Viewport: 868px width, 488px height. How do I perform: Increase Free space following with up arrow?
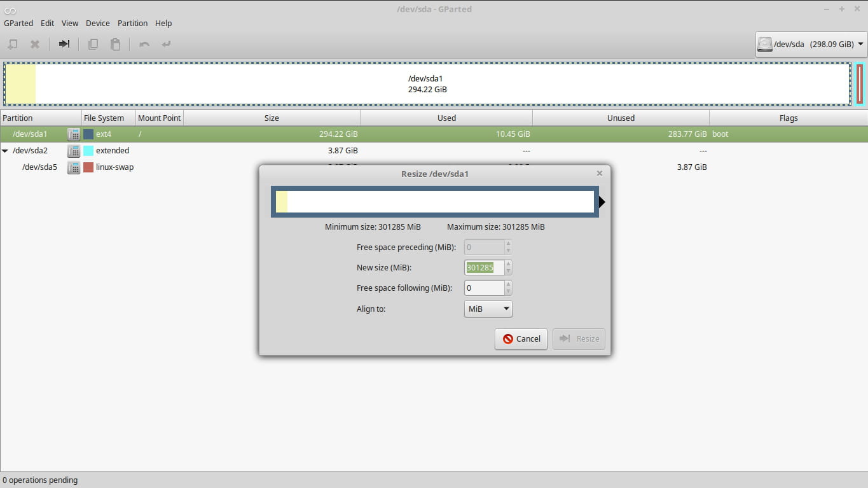click(507, 284)
